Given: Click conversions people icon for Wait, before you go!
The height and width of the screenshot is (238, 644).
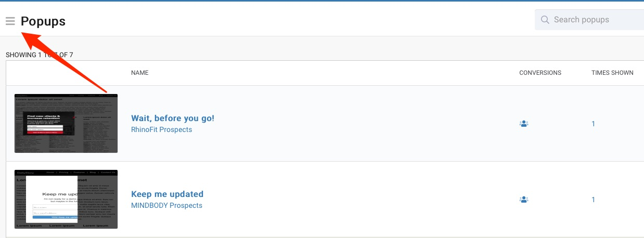Looking at the screenshot, I should tap(524, 124).
